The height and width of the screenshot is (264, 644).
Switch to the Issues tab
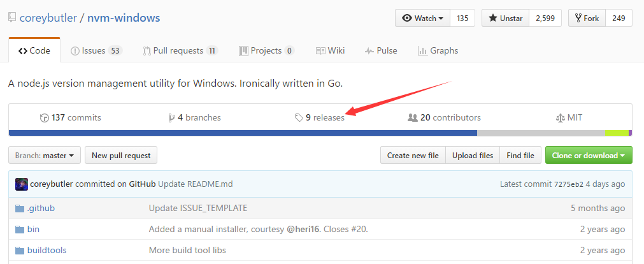97,50
